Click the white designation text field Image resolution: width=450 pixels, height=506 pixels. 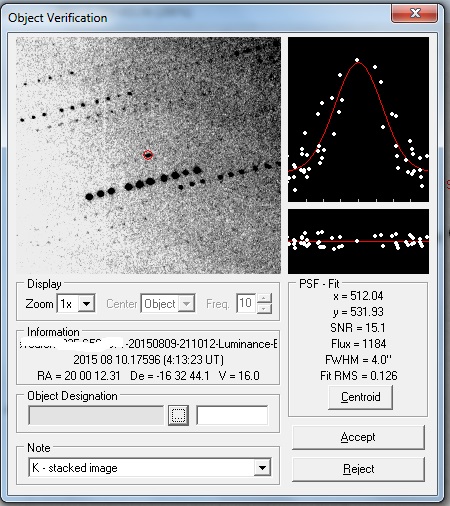click(x=232, y=415)
